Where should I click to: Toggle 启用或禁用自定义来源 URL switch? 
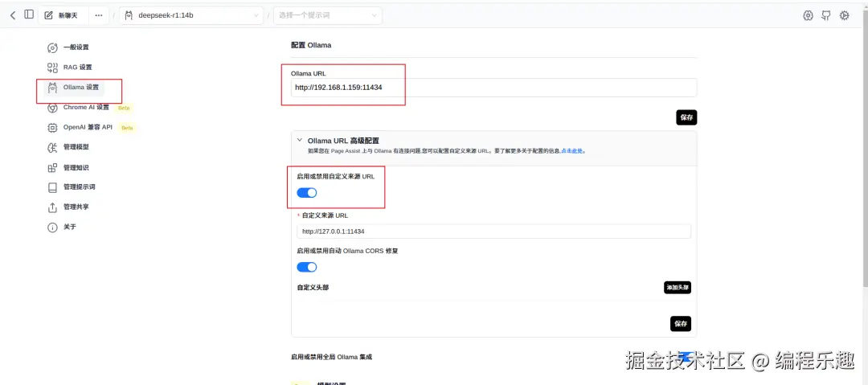pos(307,193)
